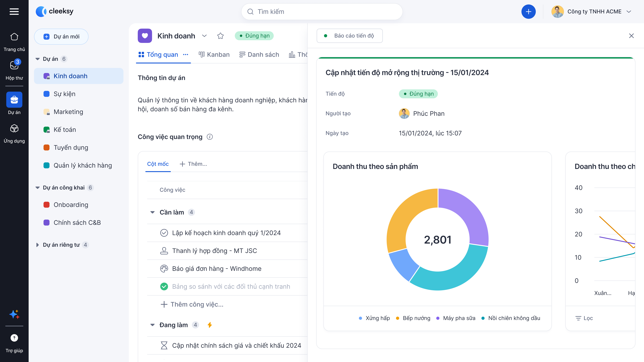The width and height of the screenshot is (644, 362).
Task: Go to Trang chủ home icon
Action: point(14,37)
